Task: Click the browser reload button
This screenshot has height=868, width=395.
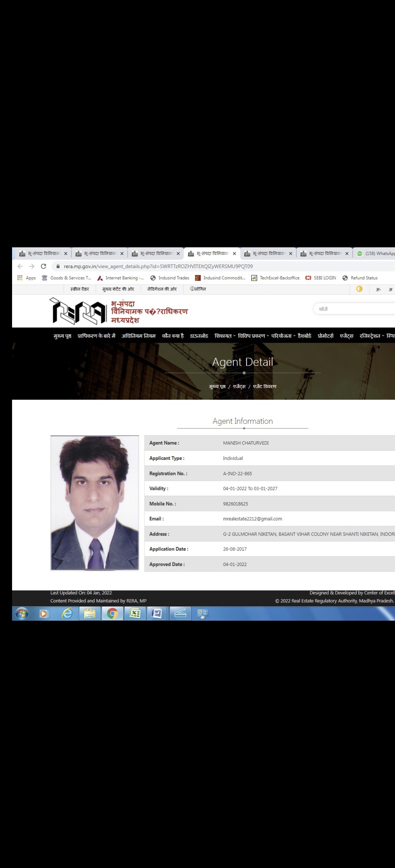Action: click(44, 266)
